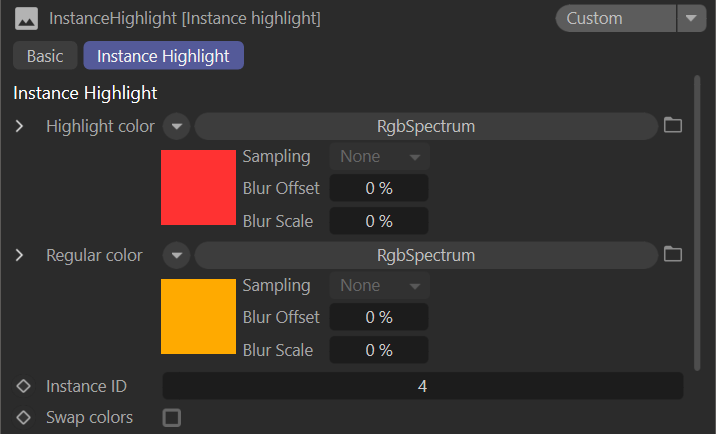Click the red highlight color swatch
The height and width of the screenshot is (434, 716).
[x=198, y=187]
